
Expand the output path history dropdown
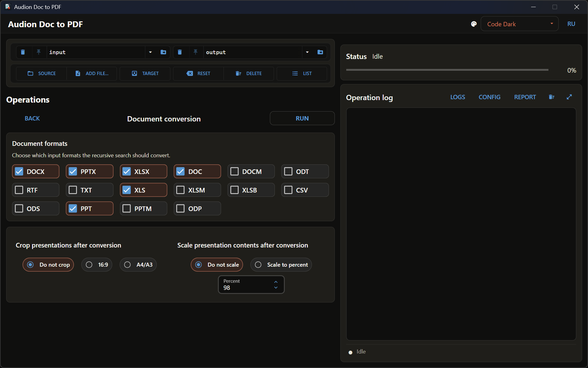[307, 52]
